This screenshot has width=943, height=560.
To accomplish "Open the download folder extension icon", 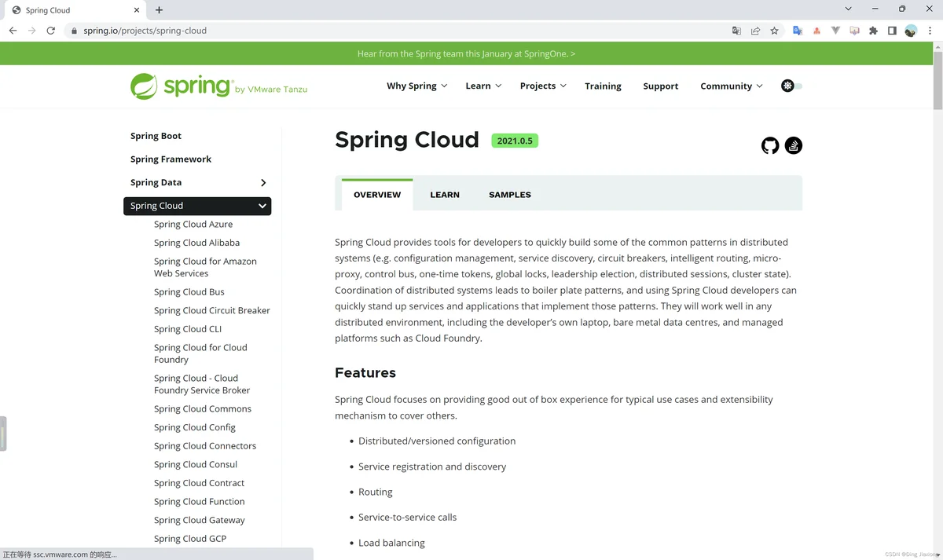I will pyautogui.click(x=854, y=31).
